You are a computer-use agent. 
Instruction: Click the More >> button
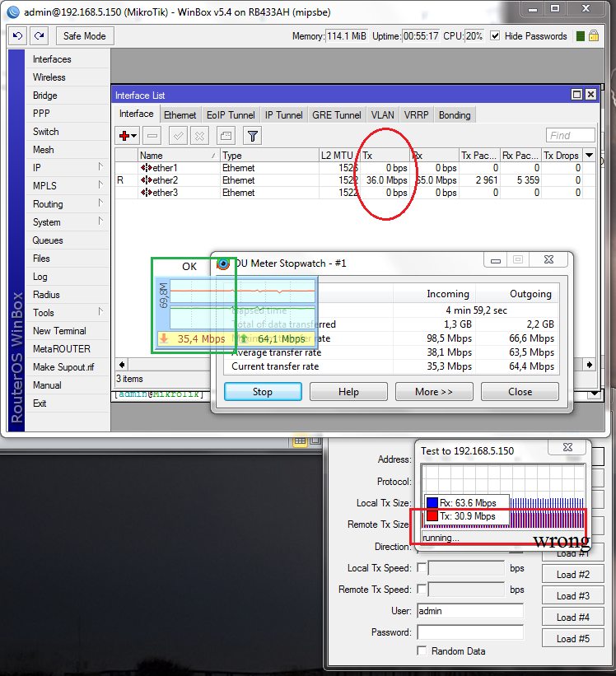pyautogui.click(x=434, y=391)
